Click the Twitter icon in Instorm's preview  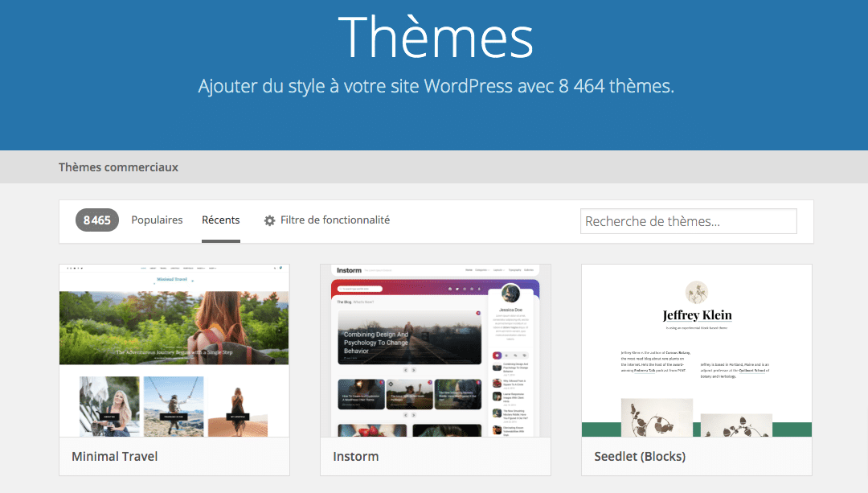(x=457, y=289)
